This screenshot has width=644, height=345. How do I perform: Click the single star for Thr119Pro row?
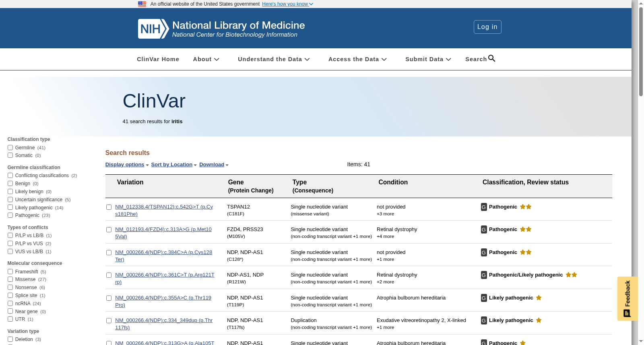(x=539, y=297)
